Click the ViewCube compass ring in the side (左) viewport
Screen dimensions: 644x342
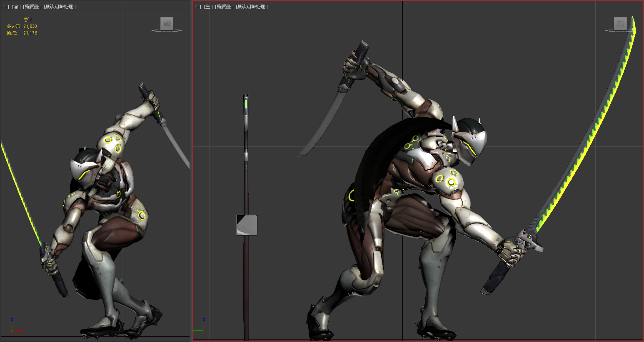[x=620, y=31]
